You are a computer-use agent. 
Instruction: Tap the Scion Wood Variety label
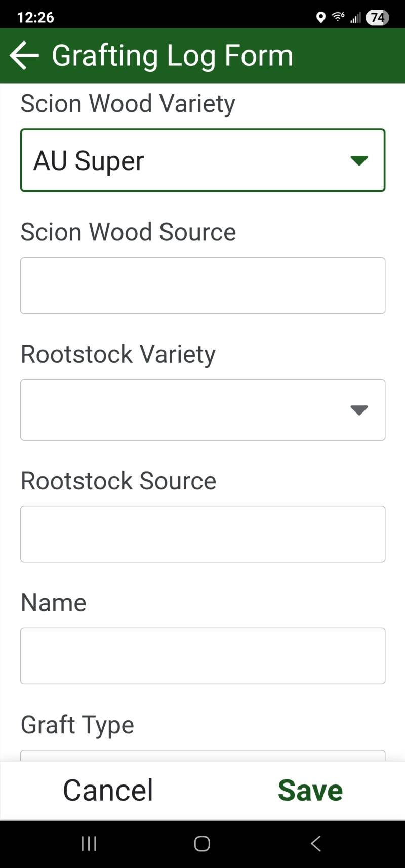(128, 103)
